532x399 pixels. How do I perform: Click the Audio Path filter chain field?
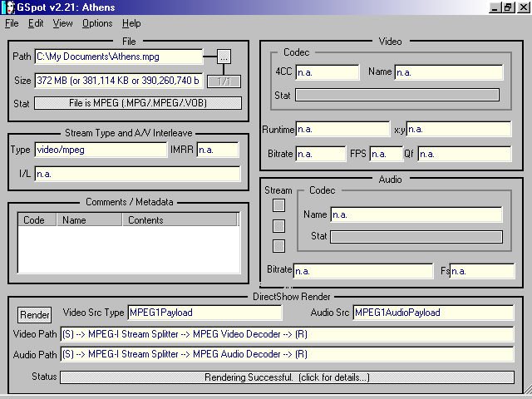(x=287, y=354)
